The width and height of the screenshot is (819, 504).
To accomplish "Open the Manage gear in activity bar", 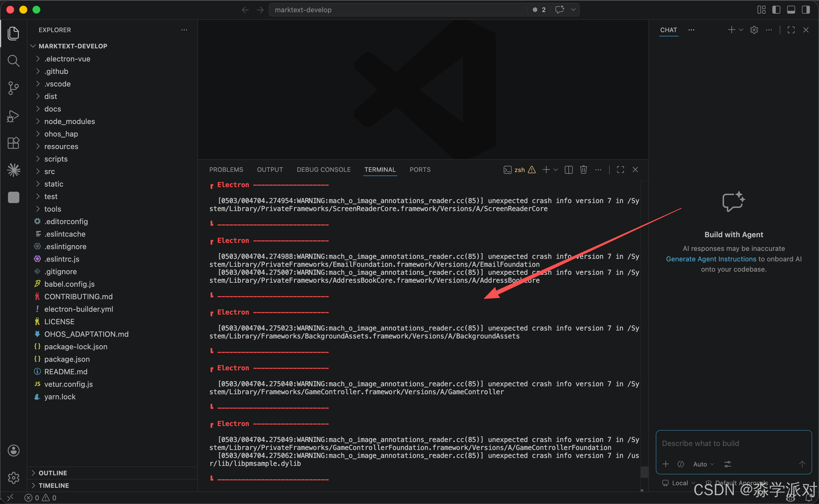I will coord(13,478).
